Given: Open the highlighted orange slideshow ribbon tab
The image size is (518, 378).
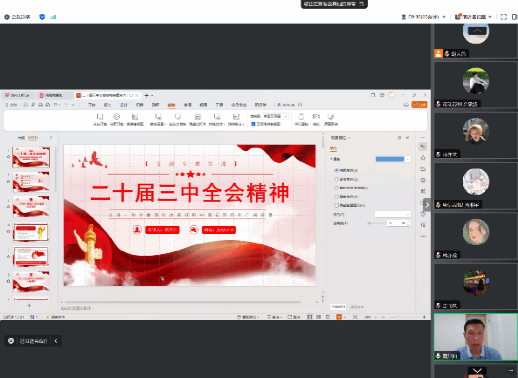Looking at the screenshot, I should (x=171, y=105).
